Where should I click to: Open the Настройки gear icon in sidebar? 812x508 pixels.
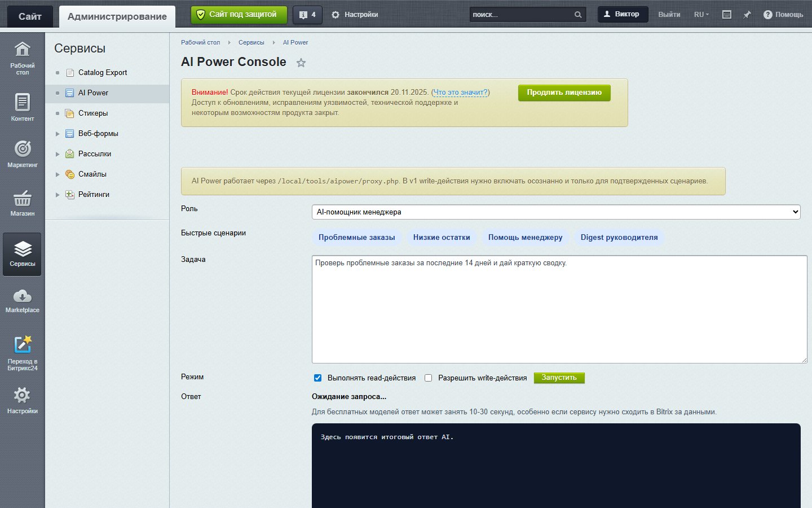tap(23, 395)
